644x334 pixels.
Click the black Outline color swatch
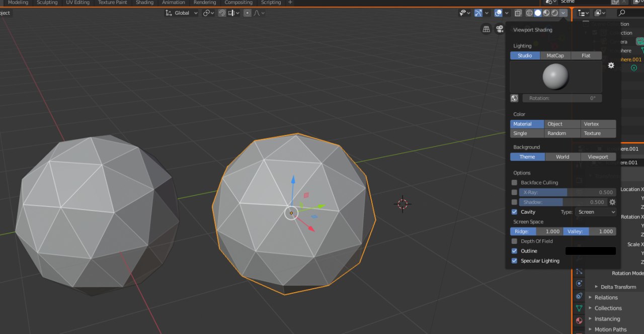(x=591, y=251)
